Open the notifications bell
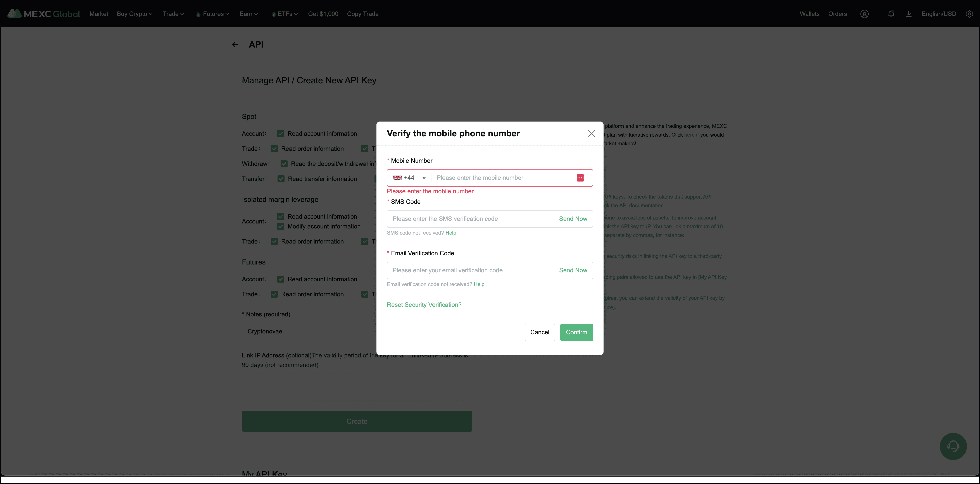The width and height of the screenshot is (980, 484). 891,14
